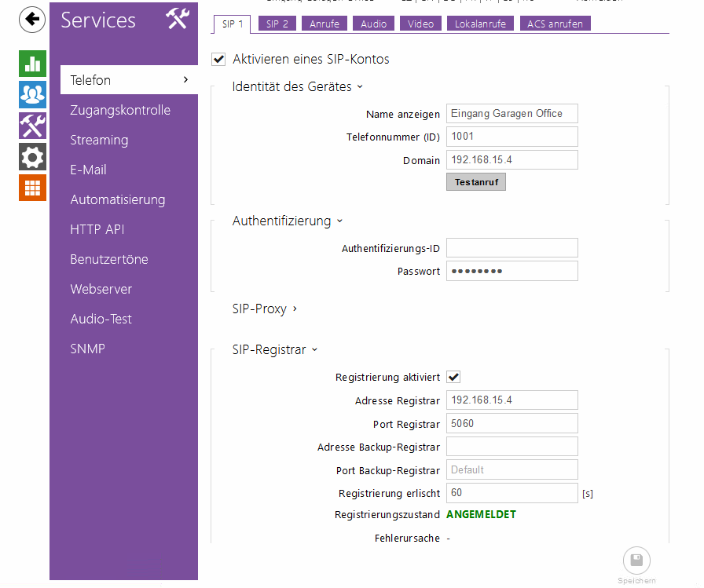The height and width of the screenshot is (588, 704).
Task: Collapse the Identität des Gerätes section
Action: (297, 86)
